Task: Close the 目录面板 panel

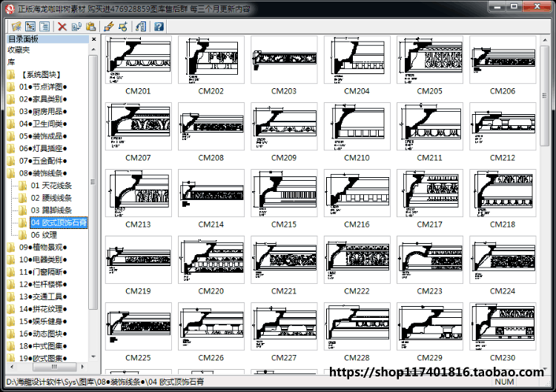Action: tap(93, 39)
